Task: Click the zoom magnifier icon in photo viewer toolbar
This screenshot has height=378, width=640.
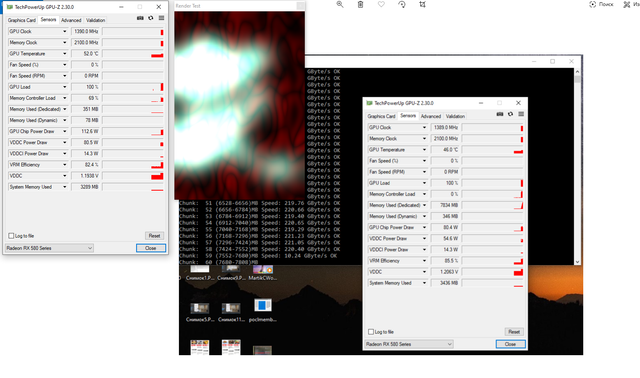Action: [340, 4]
